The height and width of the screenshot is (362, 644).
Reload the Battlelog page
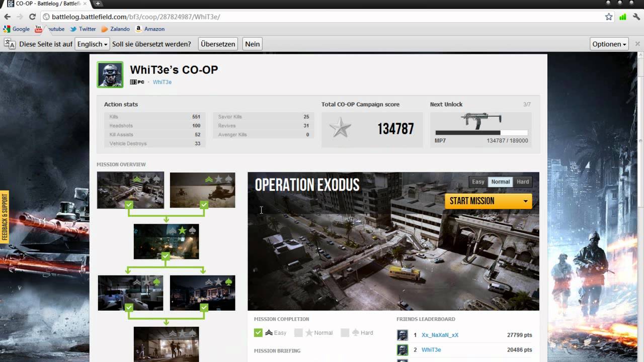tap(32, 17)
